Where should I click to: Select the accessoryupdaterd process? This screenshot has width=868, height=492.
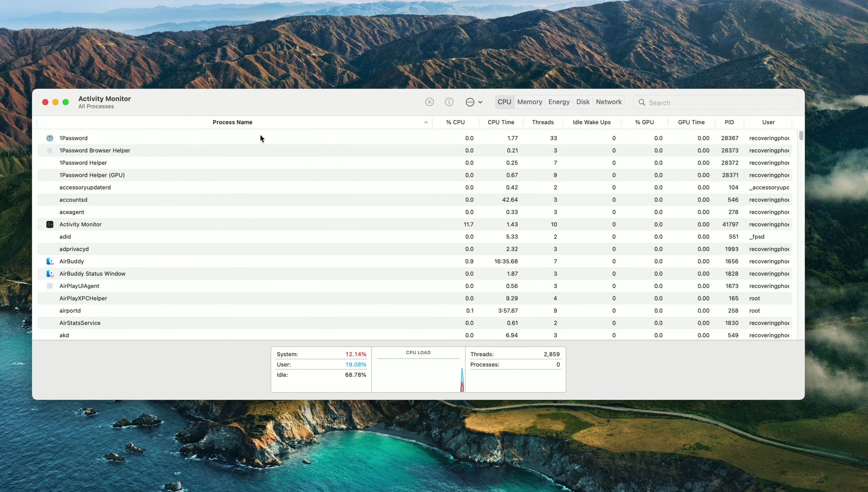coord(414,187)
